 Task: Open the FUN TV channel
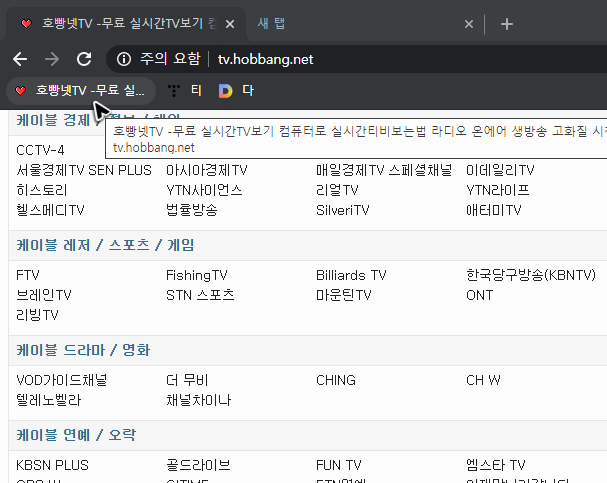[339, 465]
